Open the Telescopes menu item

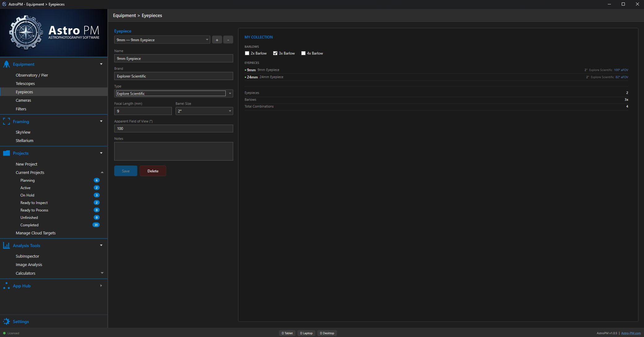[x=25, y=83]
